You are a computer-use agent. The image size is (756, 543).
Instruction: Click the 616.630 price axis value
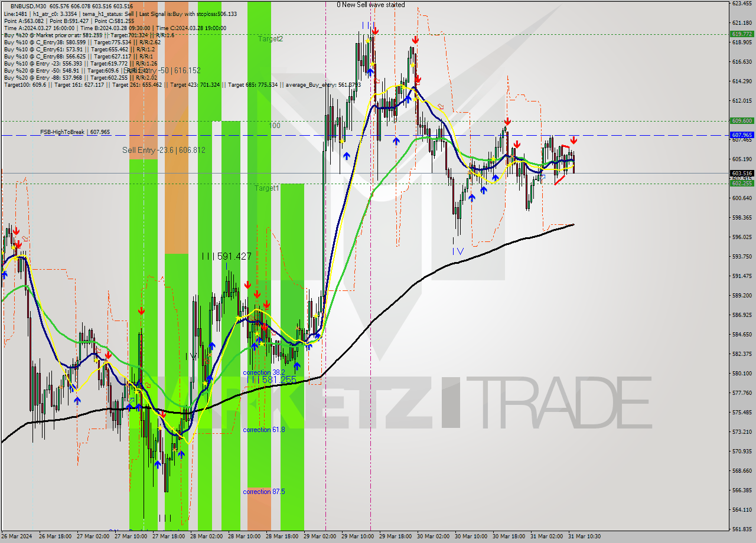click(x=742, y=62)
